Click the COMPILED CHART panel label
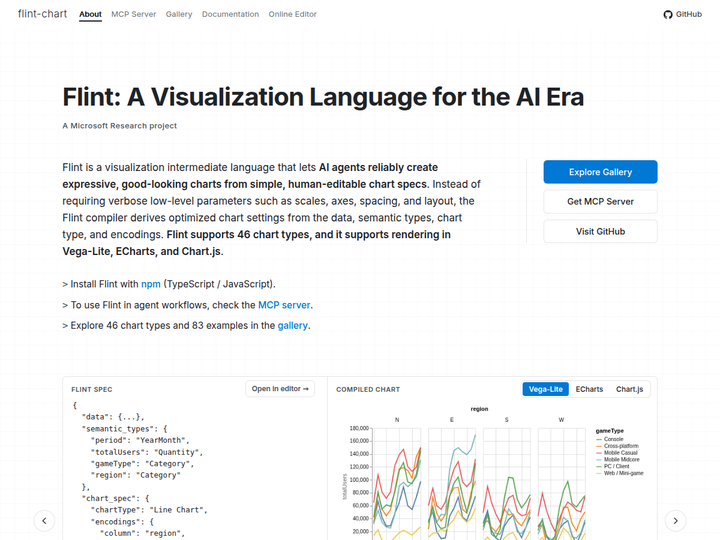Viewport: 720px width, 540px height. pyautogui.click(x=368, y=389)
